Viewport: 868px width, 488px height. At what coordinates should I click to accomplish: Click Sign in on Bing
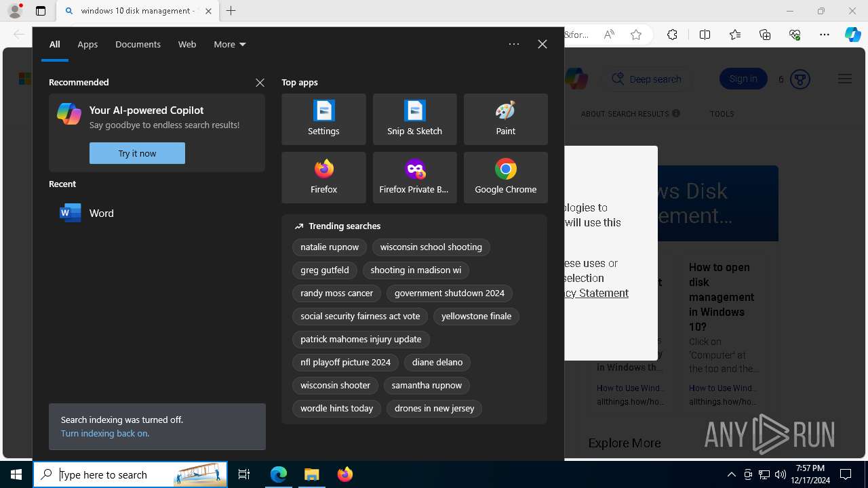click(x=743, y=79)
